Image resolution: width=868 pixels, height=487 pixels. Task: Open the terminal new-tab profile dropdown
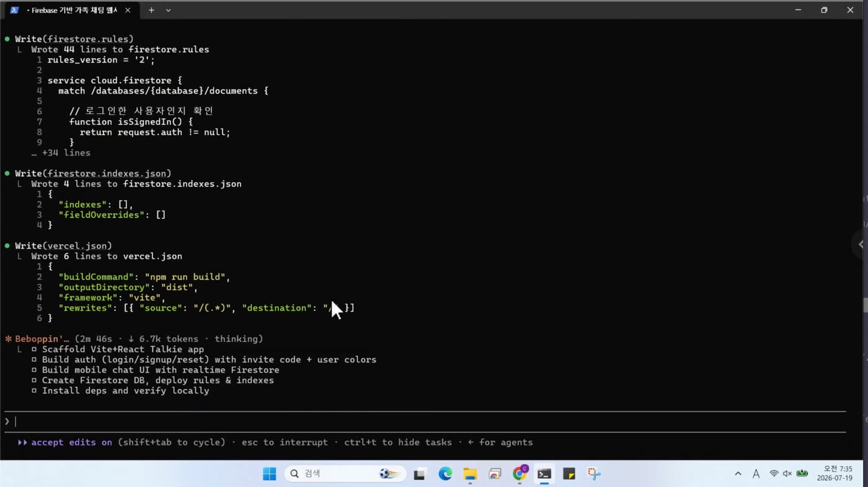[168, 10]
